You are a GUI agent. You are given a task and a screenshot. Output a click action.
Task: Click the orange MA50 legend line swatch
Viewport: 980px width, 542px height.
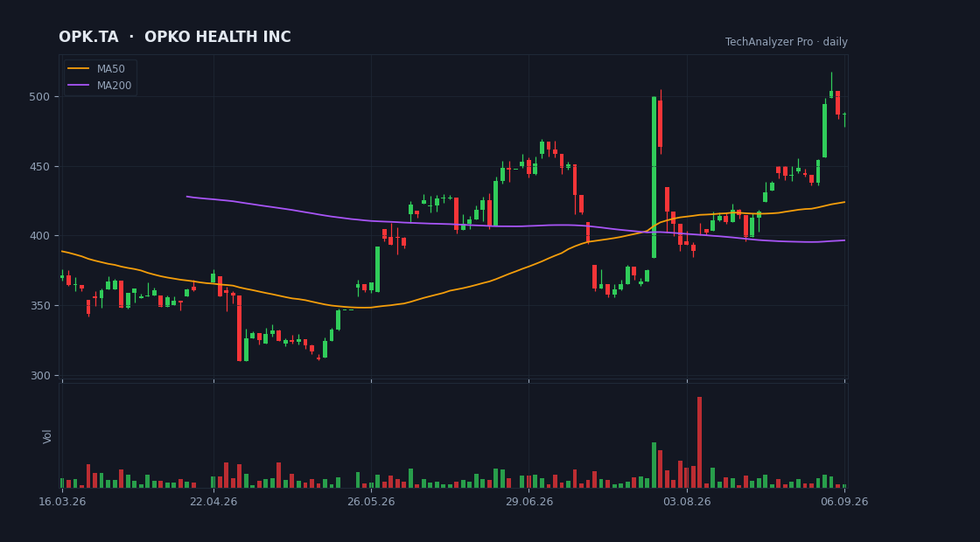tap(78, 69)
